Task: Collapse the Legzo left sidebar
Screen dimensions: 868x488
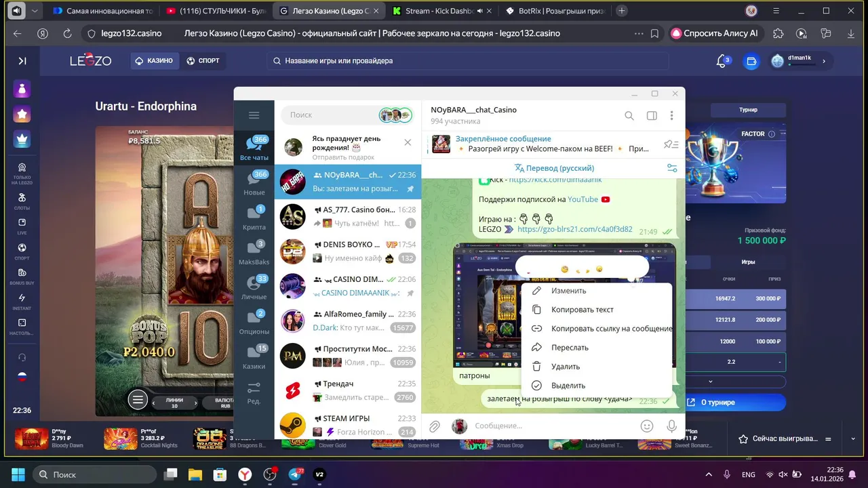Action: [x=22, y=61]
